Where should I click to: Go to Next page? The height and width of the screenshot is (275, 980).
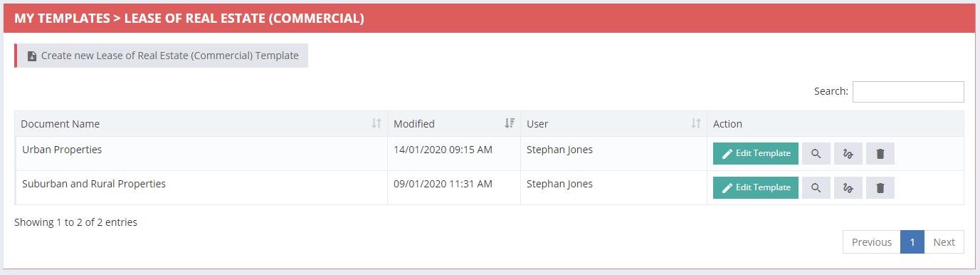pos(944,242)
